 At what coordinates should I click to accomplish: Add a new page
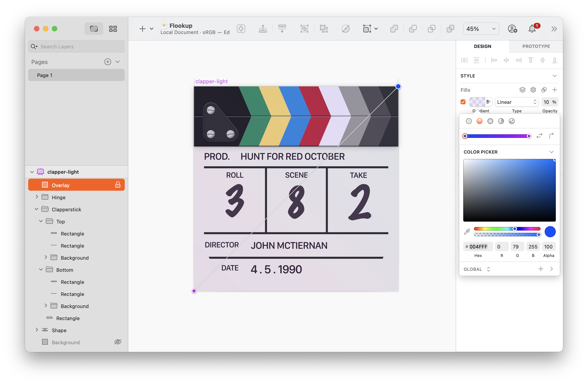point(108,62)
